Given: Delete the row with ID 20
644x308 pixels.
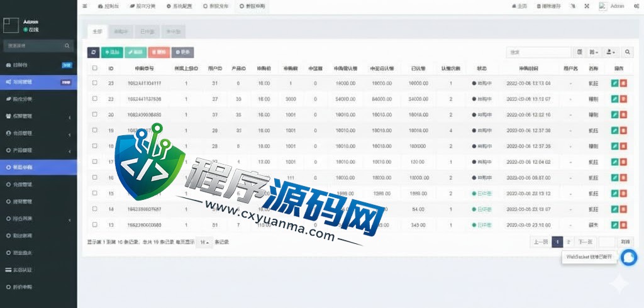Looking at the screenshot, I should pyautogui.click(x=623, y=114).
